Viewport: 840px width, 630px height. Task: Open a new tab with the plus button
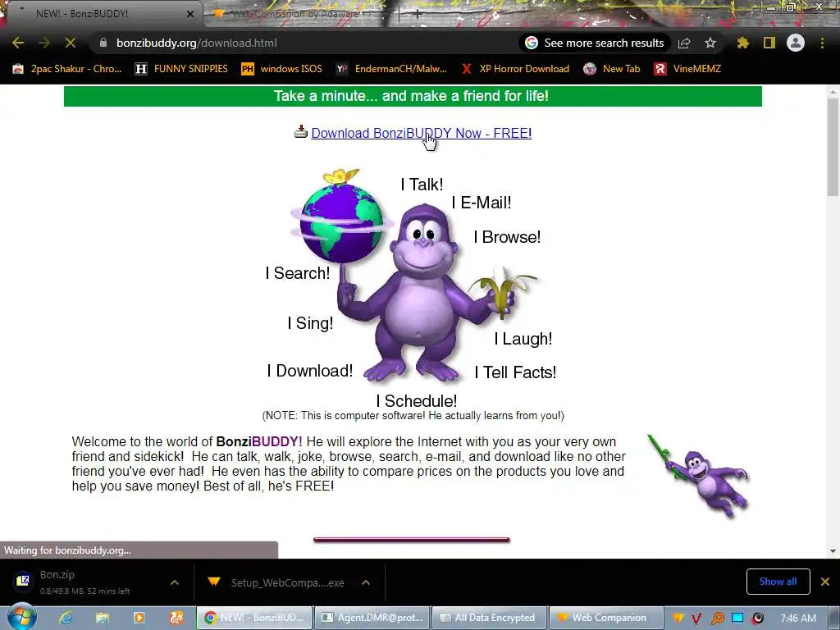417,15
